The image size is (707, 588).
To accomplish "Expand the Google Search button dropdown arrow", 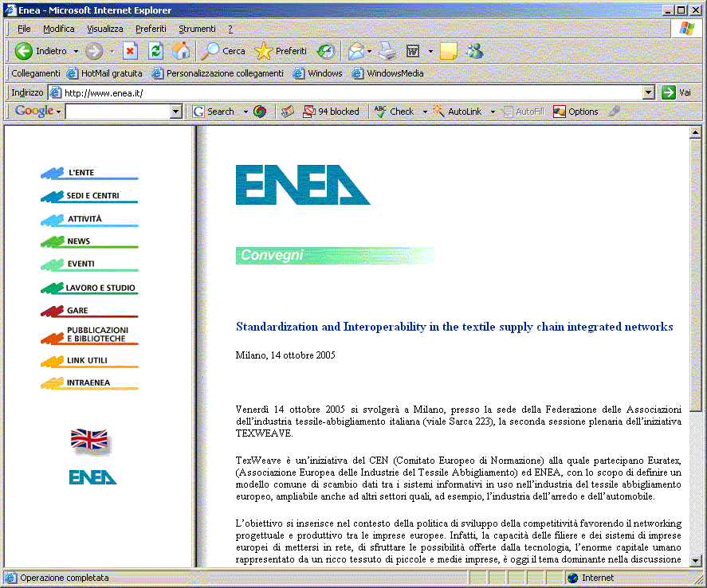I will (245, 112).
